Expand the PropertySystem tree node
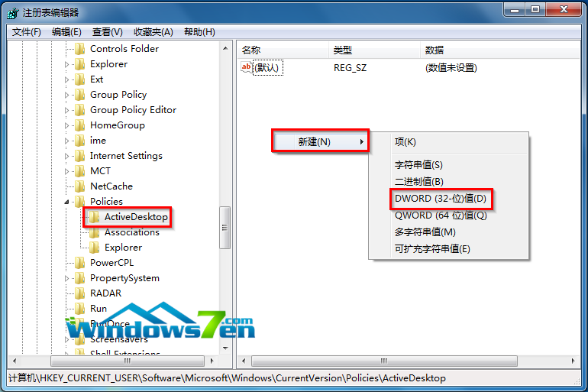This screenshot has width=588, height=392. tap(66, 278)
